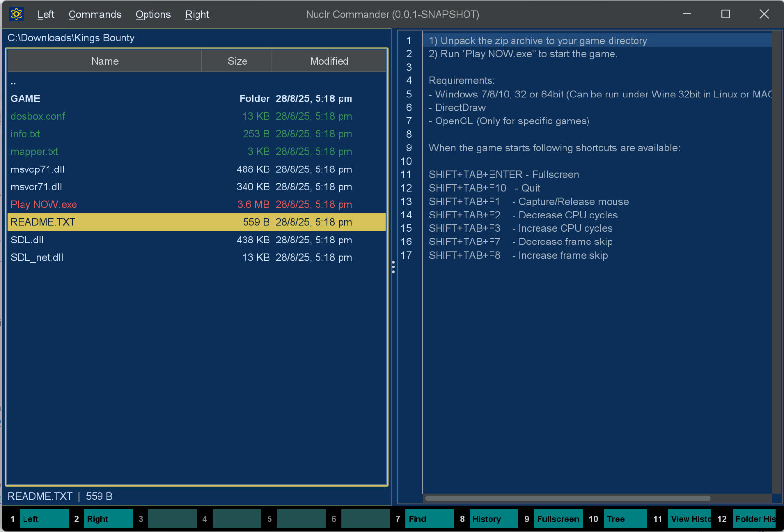784x532 pixels.
Task: Click the F12 Folder History function button
Action: tap(755, 519)
